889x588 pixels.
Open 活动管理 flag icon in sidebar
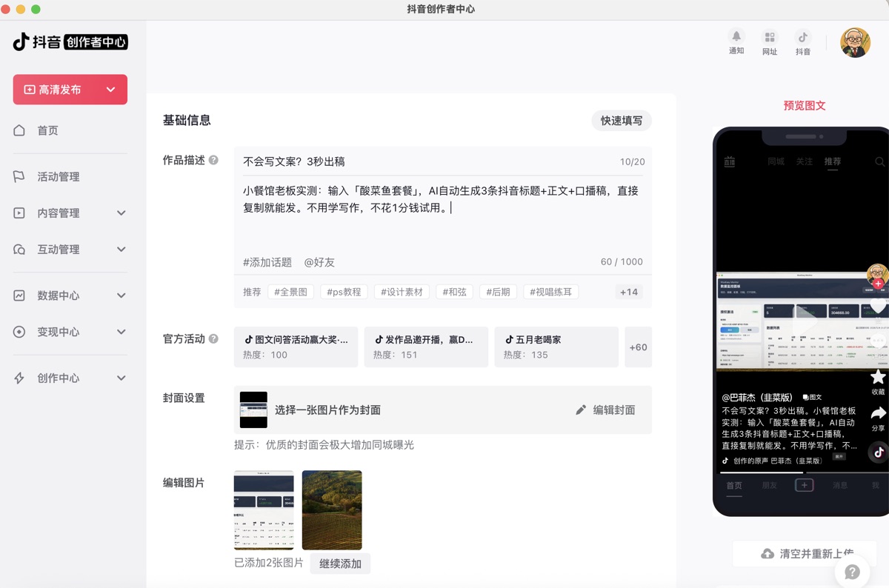pyautogui.click(x=19, y=176)
